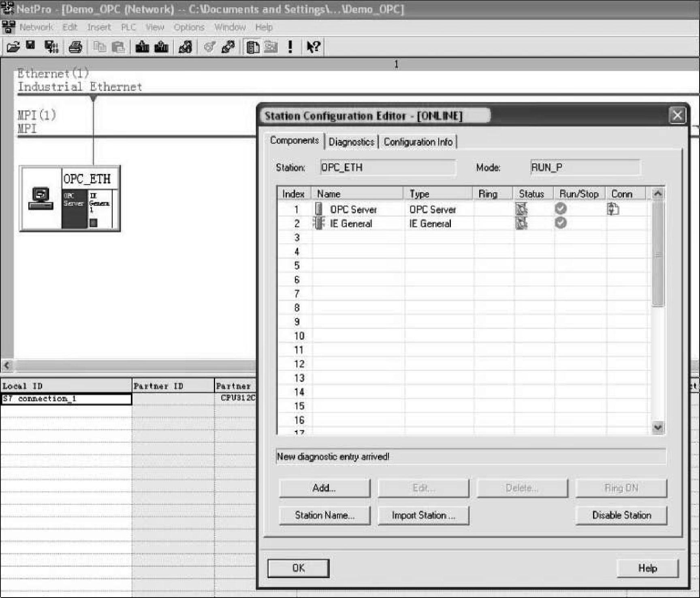Click the Mode field showing RUN_P
The image size is (700, 598).
coord(585,167)
